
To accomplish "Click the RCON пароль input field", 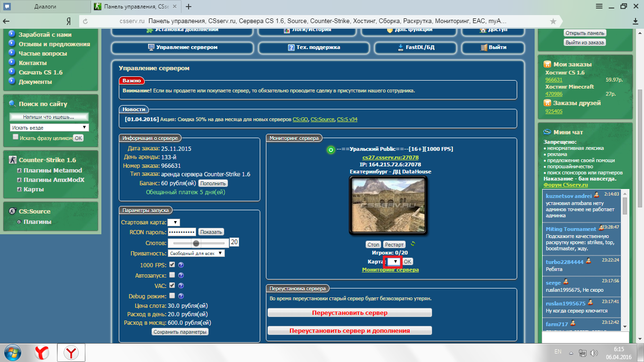I will click(182, 232).
